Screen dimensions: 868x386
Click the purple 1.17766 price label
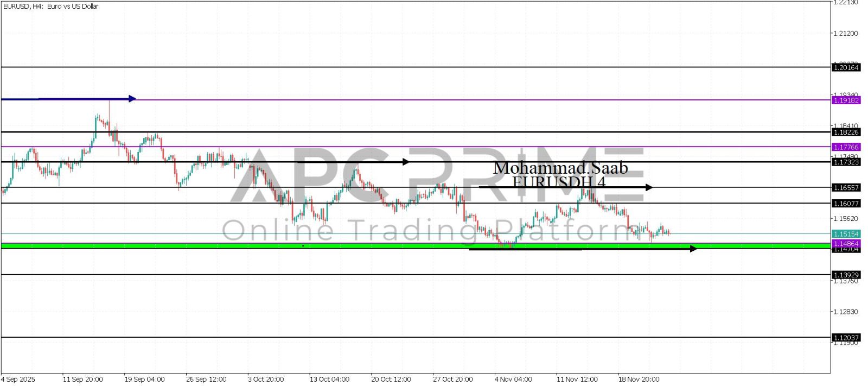coord(846,147)
